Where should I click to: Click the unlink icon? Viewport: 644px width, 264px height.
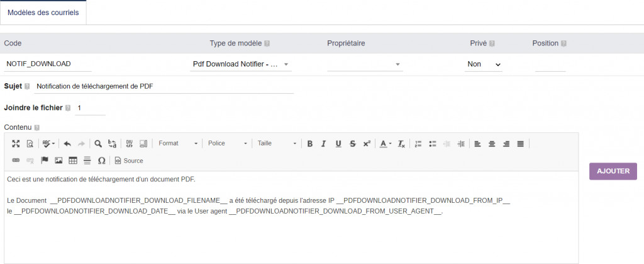click(30, 161)
